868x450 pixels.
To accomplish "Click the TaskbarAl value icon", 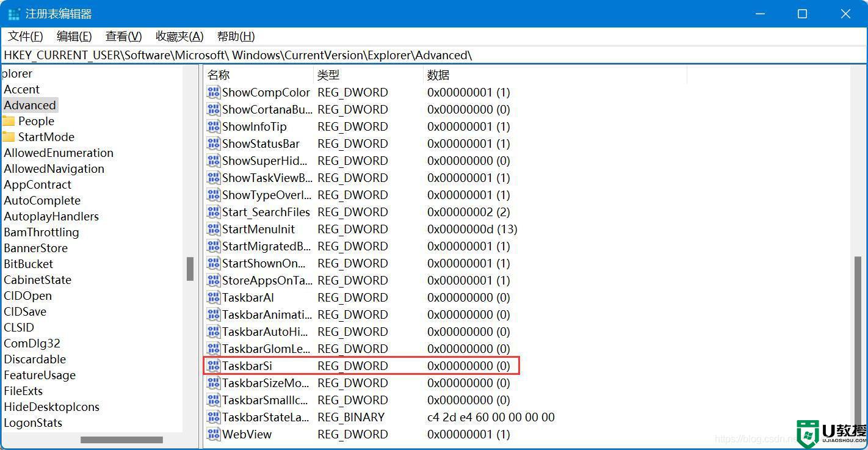I will 213,297.
